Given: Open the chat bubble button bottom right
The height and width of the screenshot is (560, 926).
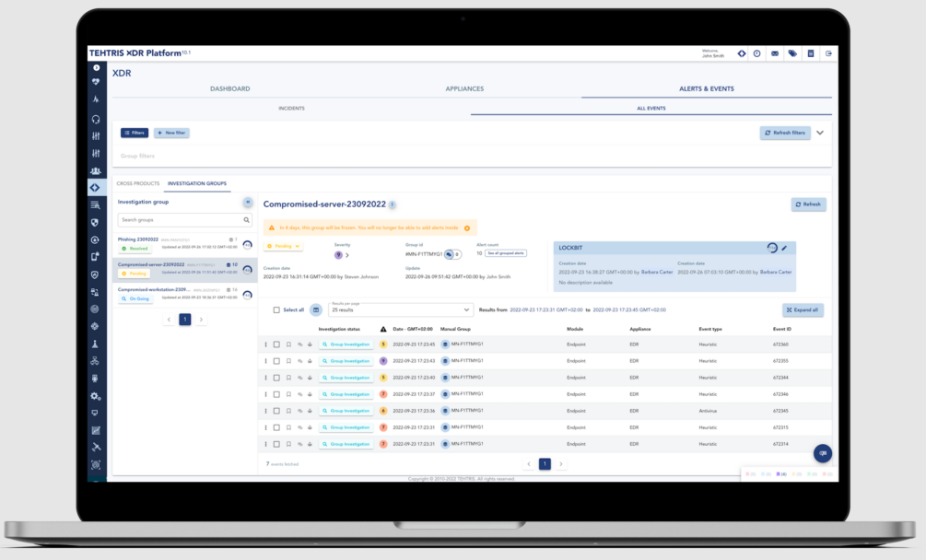Looking at the screenshot, I should point(823,453).
